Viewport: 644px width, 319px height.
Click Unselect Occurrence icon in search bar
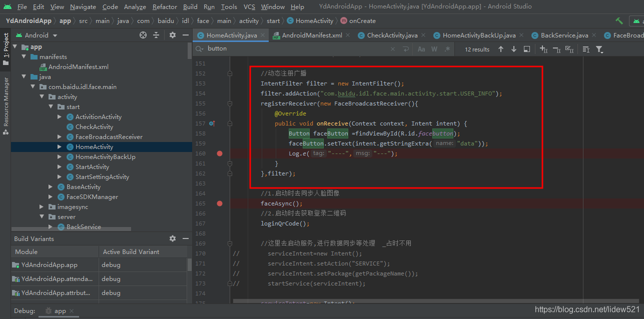click(556, 49)
